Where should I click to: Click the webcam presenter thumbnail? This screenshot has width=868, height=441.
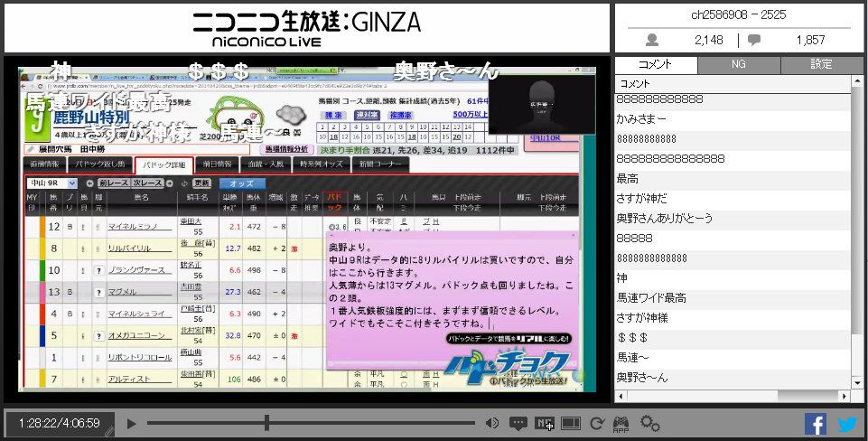[x=542, y=104]
